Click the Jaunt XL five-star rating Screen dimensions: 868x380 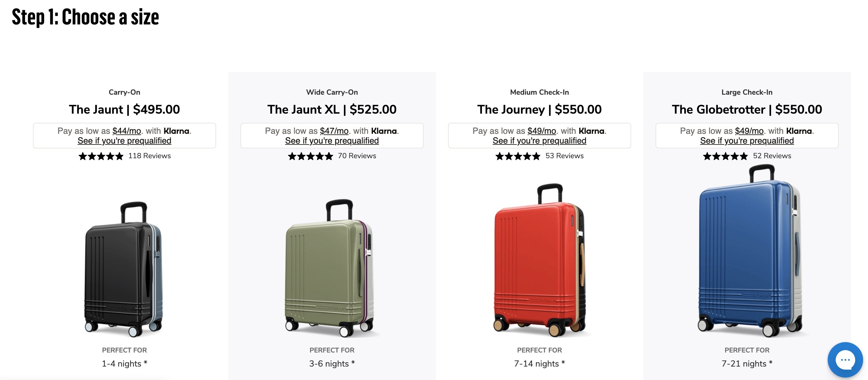(310, 156)
